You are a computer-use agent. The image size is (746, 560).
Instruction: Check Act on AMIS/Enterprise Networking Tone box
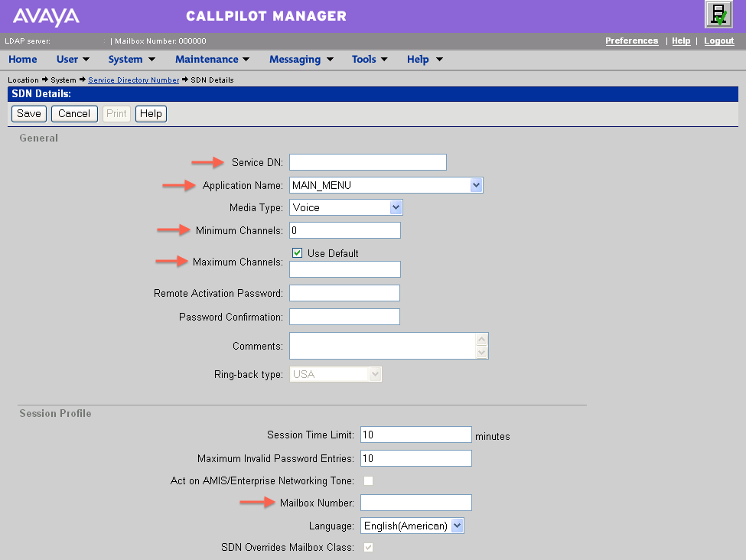pyautogui.click(x=368, y=480)
